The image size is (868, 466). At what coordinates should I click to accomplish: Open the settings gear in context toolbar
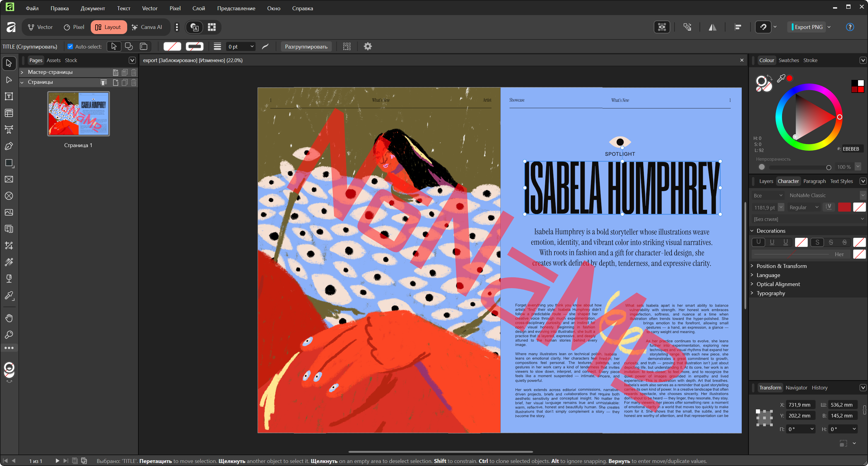(x=368, y=46)
